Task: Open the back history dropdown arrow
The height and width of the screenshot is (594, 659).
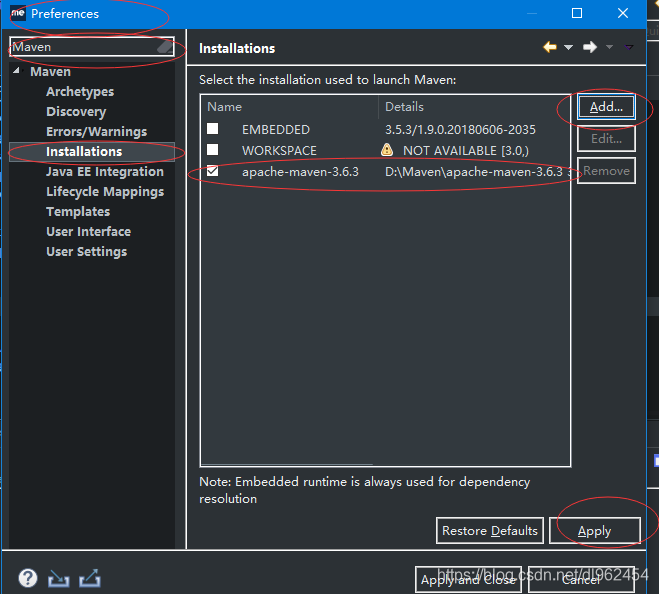Action: (568, 47)
